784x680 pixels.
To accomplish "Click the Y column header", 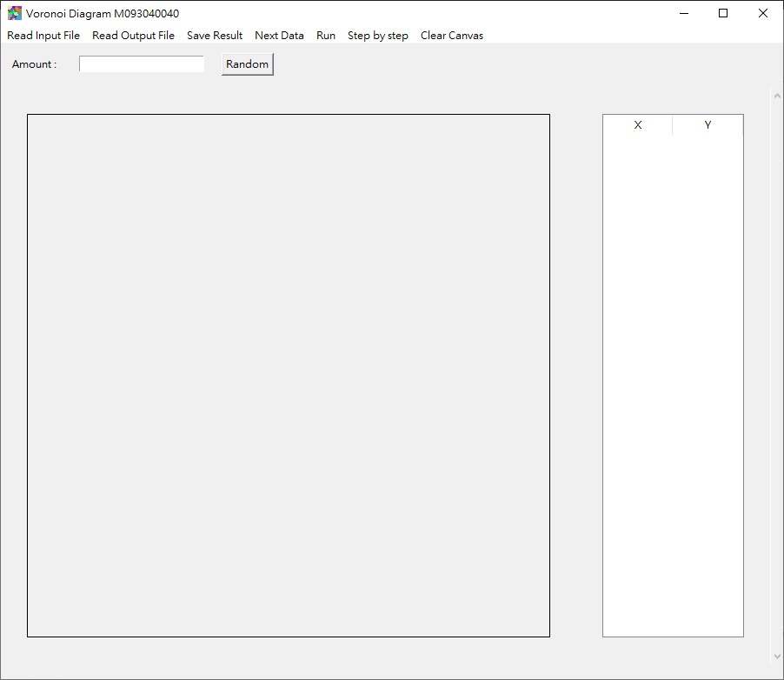I will pos(708,125).
